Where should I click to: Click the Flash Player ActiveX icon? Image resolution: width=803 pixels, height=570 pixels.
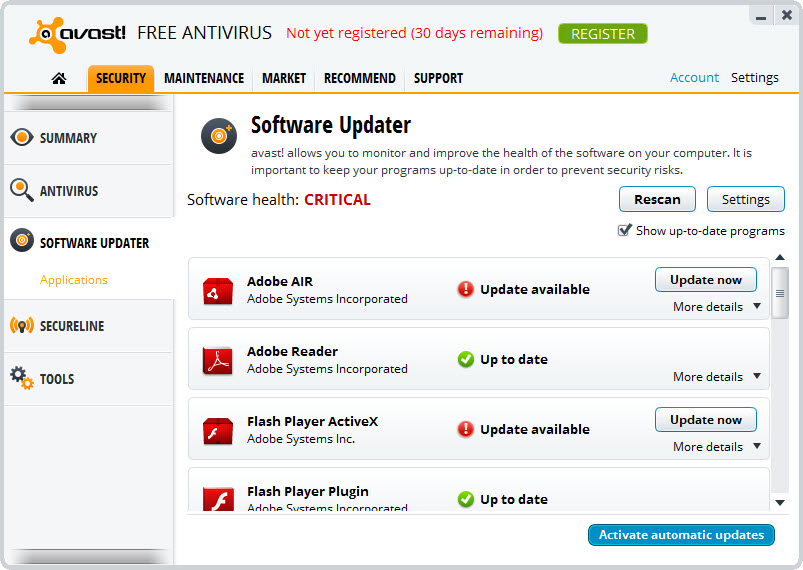[218, 431]
